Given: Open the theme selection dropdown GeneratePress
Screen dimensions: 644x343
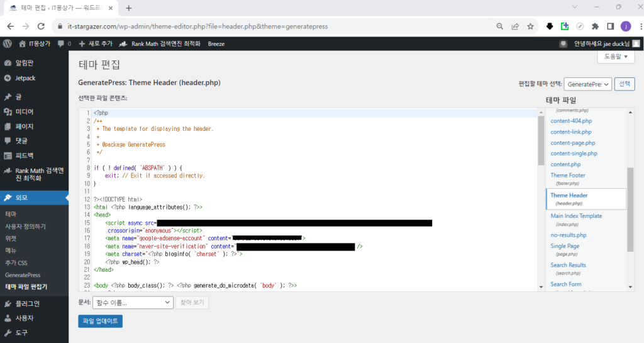Looking at the screenshot, I should [x=588, y=84].
